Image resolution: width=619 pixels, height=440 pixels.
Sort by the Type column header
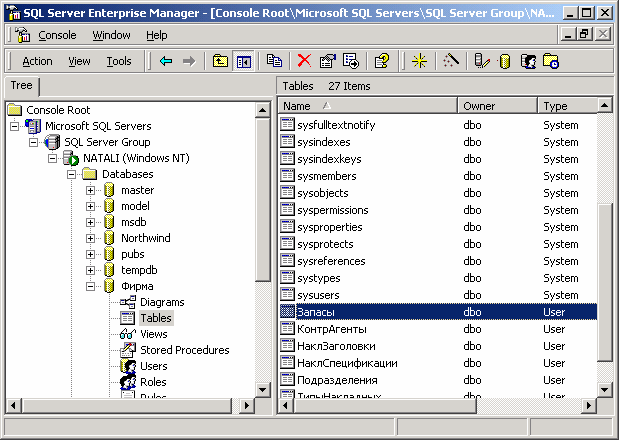pos(568,106)
